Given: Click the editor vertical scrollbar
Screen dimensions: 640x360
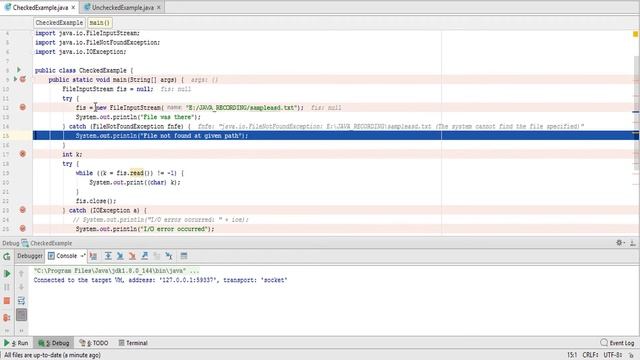Looking at the screenshot, I should 636,112.
